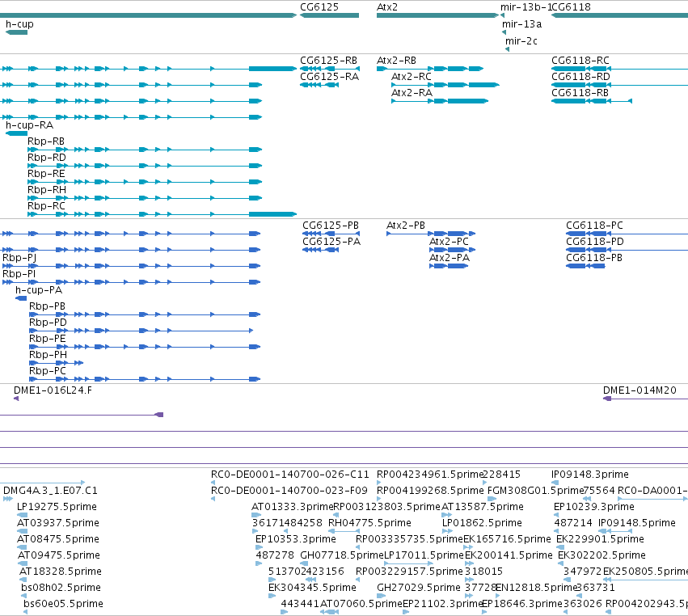Click the EP10353.3prime EST label
The height and width of the screenshot is (616, 688).
[296, 540]
